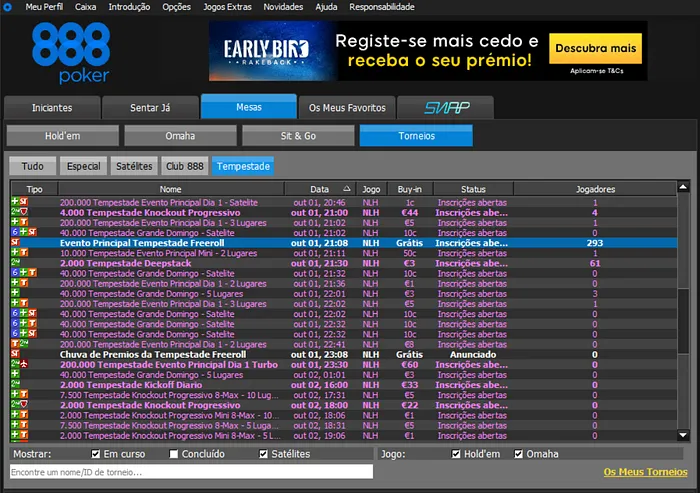
Task: Click the ST icon on Chuva de Premios Freeroll row
Action: click(15, 354)
